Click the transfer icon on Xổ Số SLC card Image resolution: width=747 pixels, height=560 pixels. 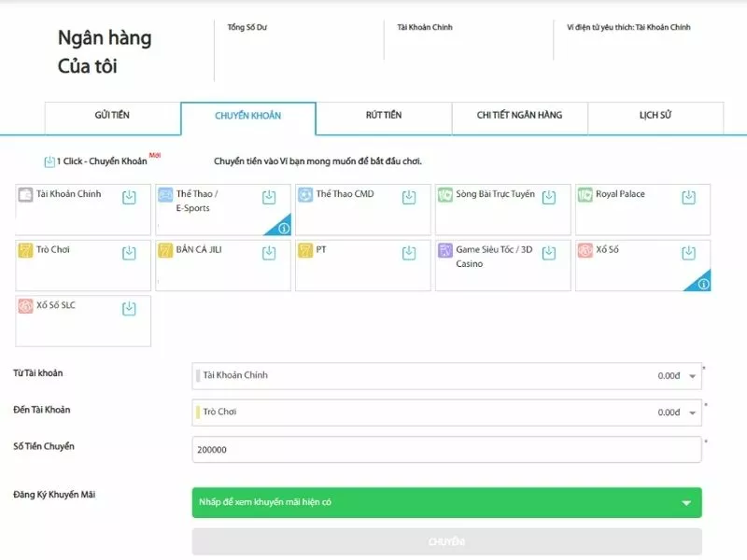129,309
